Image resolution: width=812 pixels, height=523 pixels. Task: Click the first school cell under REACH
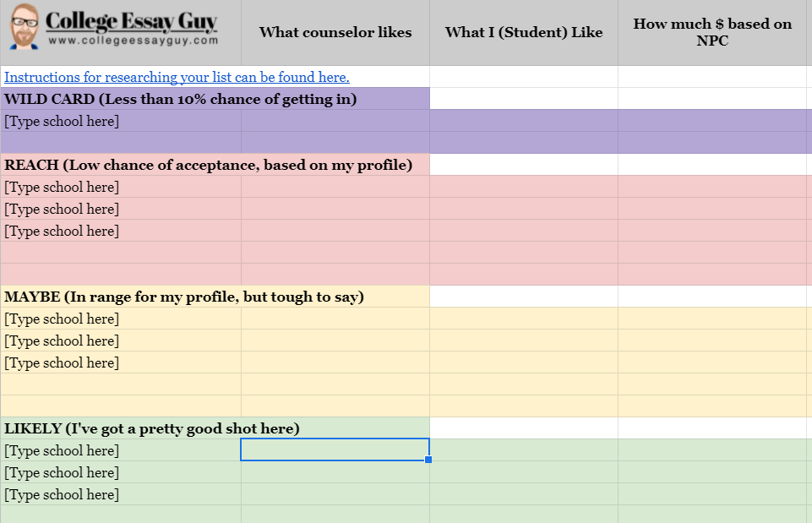(x=62, y=187)
